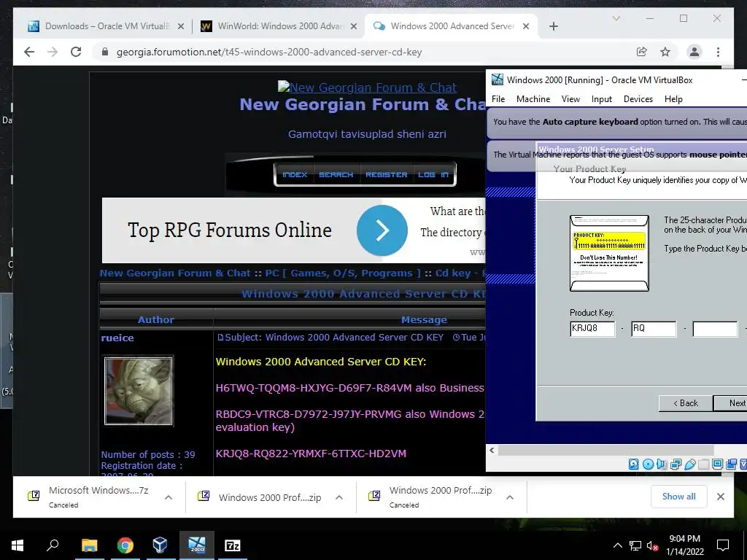Screen dimensions: 747x560
Task: Close the downloads bar
Action: point(720,497)
